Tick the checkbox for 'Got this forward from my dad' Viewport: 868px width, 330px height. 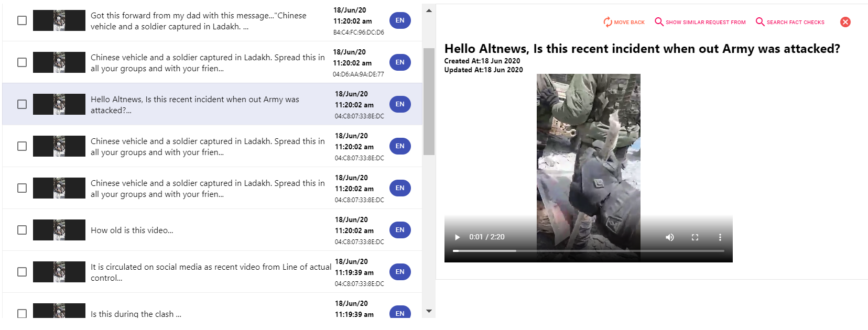point(22,20)
